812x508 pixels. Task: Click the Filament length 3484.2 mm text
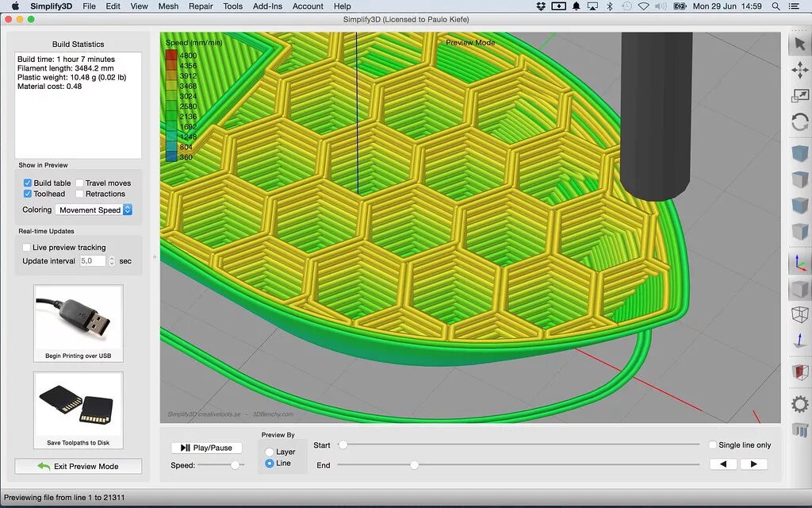coord(65,68)
